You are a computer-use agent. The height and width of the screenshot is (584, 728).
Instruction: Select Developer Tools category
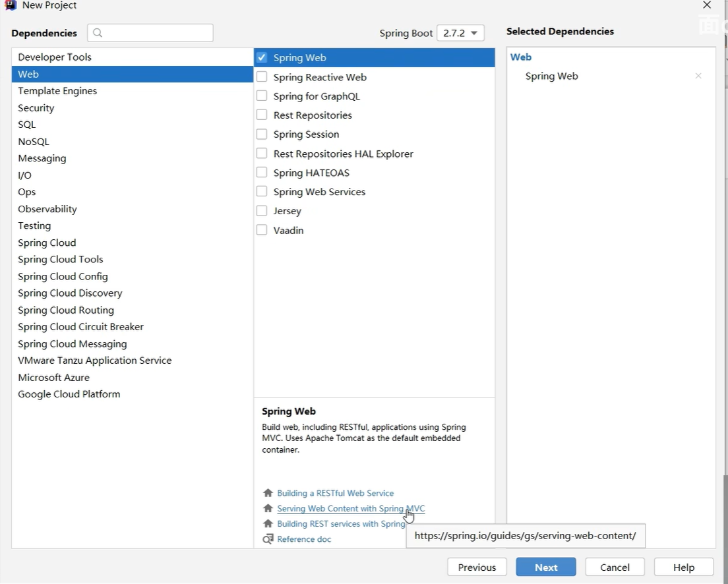point(133,57)
